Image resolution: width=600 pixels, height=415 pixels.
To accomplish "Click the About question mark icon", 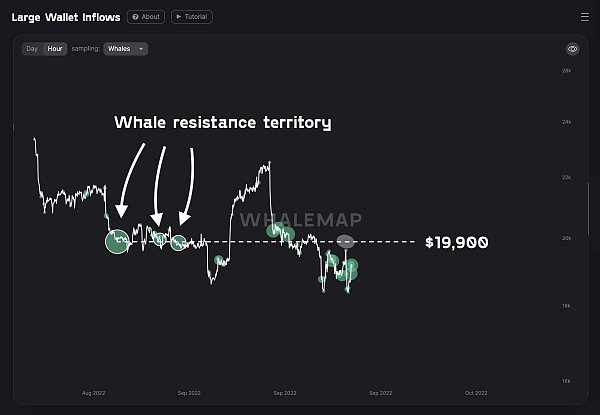I will 135,17.
